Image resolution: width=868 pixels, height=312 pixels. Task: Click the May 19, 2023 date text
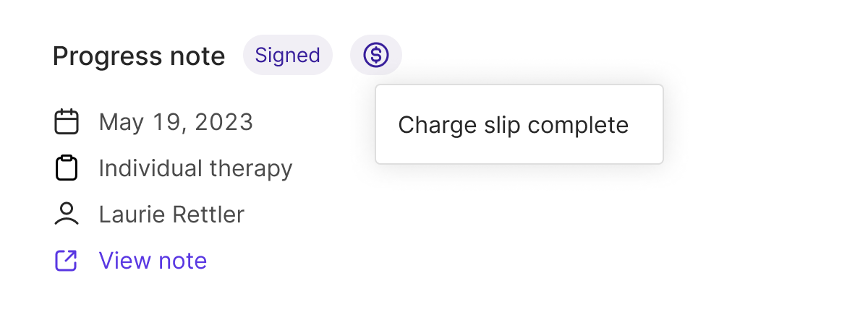[x=176, y=122]
